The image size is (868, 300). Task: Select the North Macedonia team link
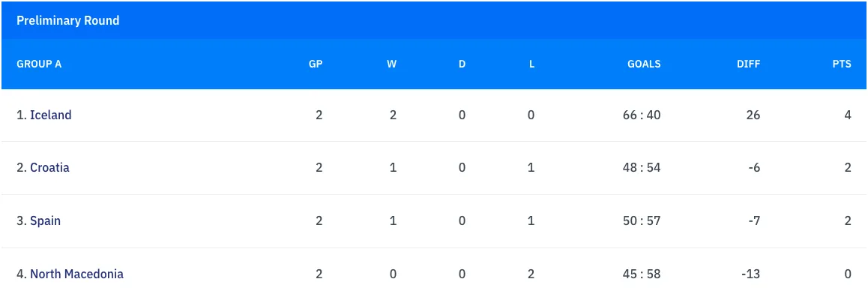click(x=76, y=274)
